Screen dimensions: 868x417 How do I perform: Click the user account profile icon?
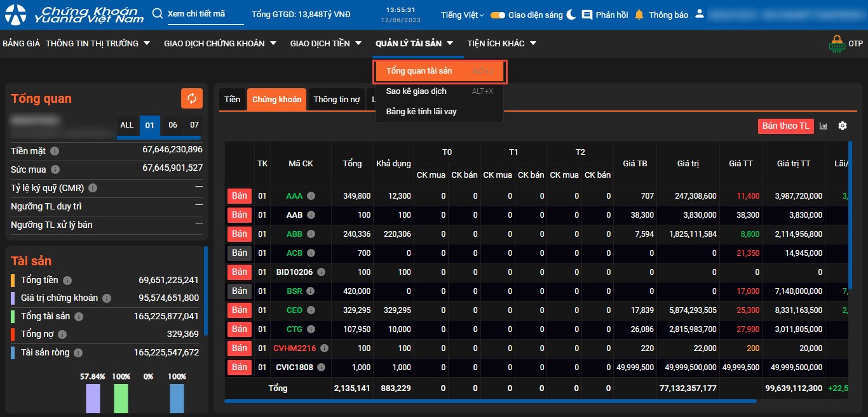coord(700,14)
